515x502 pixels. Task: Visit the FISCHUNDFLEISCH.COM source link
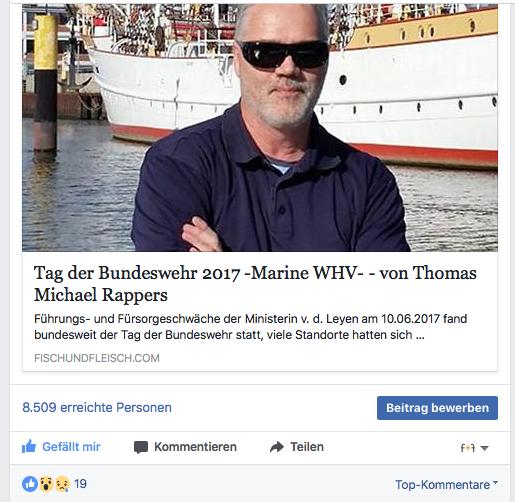[x=97, y=358]
